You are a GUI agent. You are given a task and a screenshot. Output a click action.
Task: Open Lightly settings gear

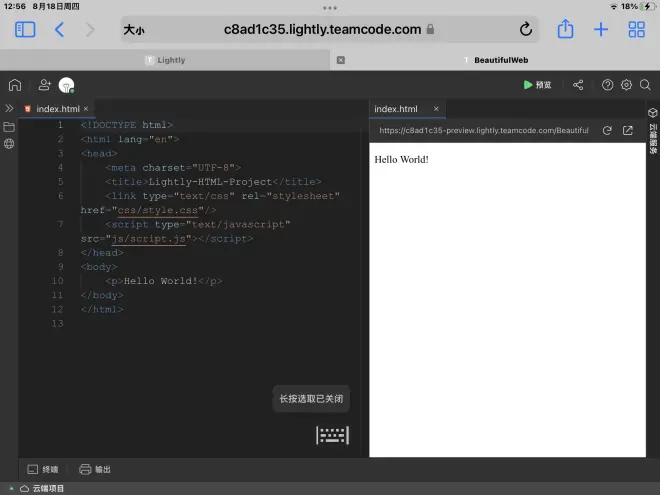626,85
